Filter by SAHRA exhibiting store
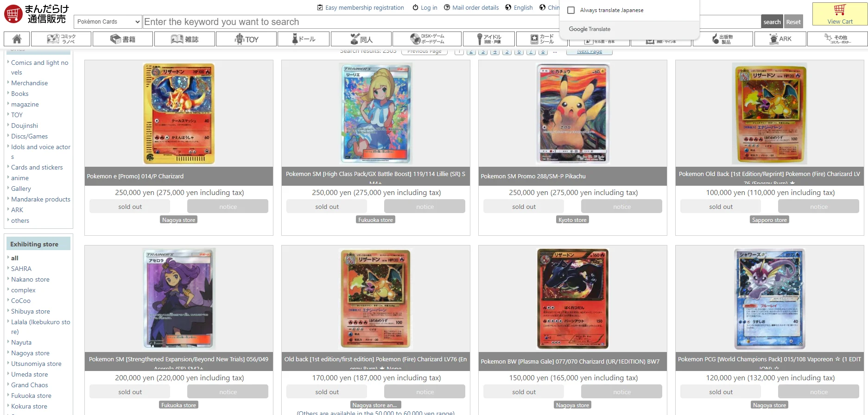Viewport: 868px width, 415px height. click(x=21, y=269)
